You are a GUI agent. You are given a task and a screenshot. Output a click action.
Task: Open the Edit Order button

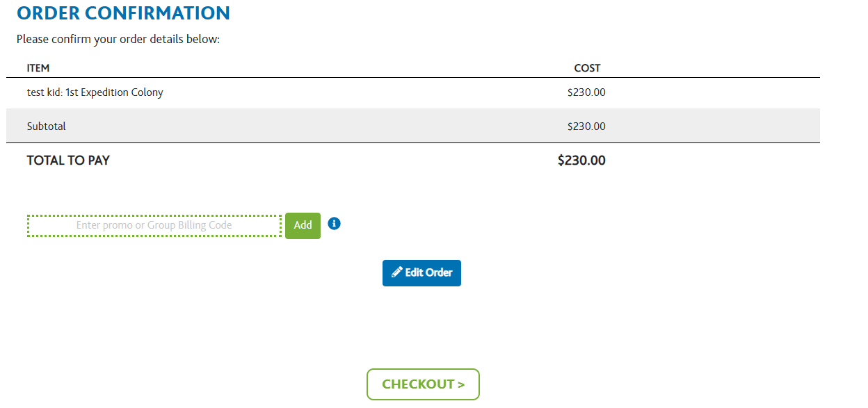click(421, 272)
